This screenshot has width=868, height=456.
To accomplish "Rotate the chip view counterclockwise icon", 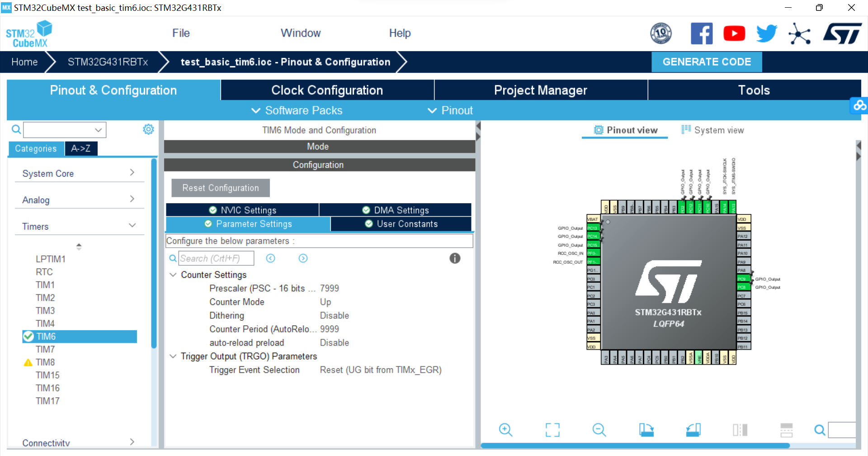I will [x=693, y=430].
